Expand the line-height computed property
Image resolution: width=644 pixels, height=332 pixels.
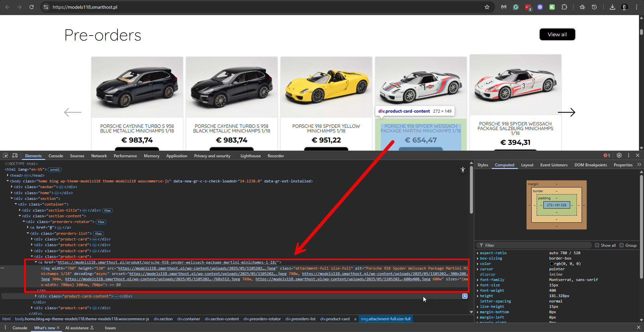click(x=478, y=307)
